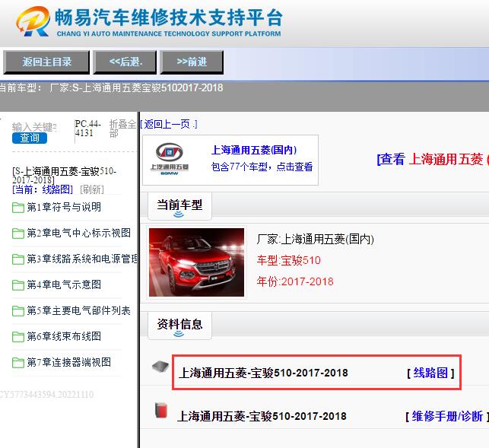Open folder icon for 第6章线束布线图

coord(18,337)
